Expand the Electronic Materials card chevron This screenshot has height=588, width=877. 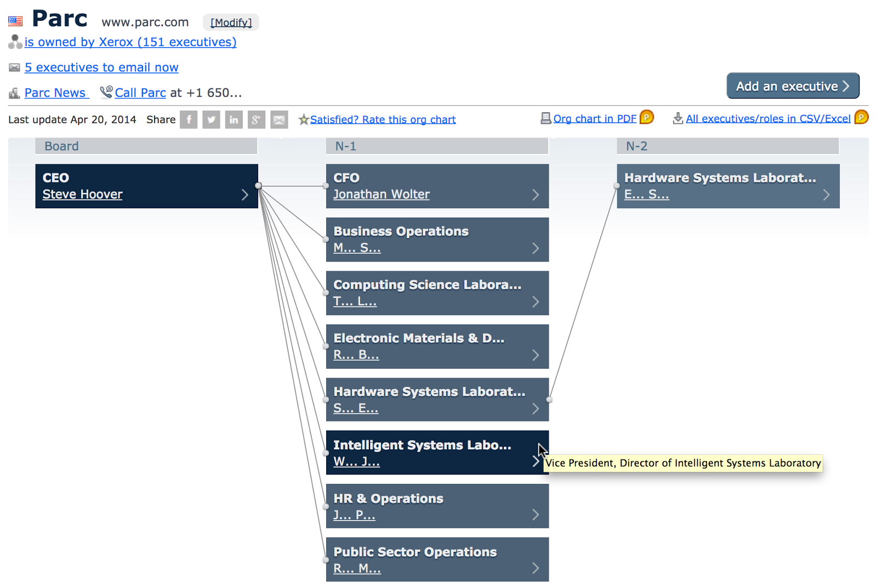click(x=536, y=355)
